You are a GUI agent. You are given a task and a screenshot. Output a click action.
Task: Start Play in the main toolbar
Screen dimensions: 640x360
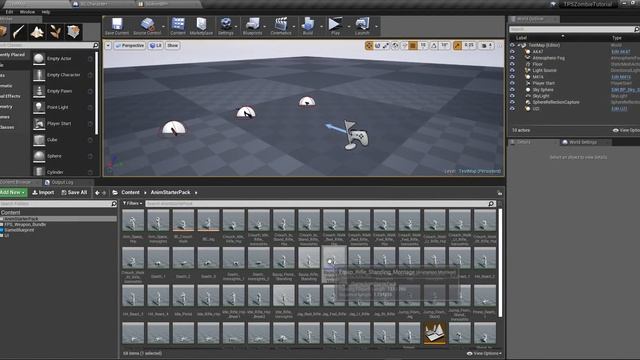[335, 26]
